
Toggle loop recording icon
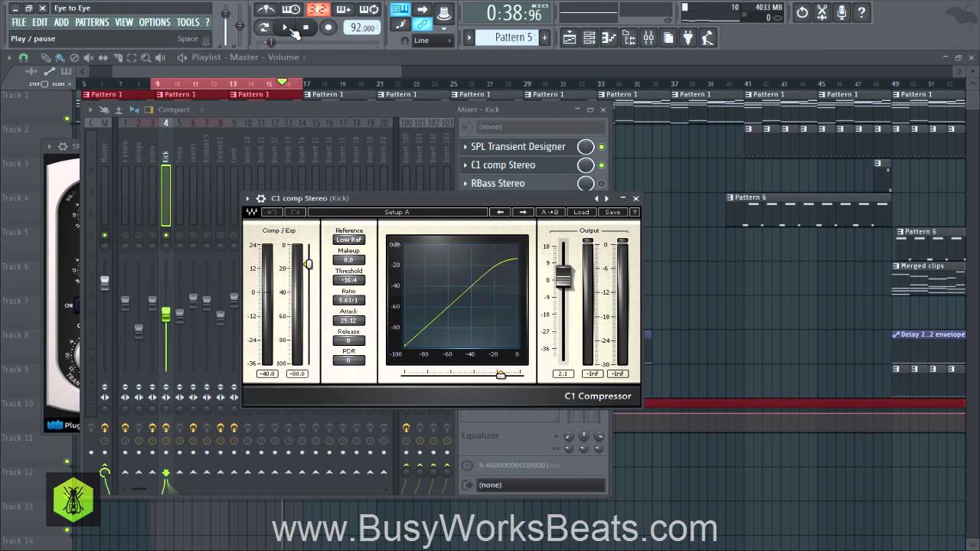(370, 9)
